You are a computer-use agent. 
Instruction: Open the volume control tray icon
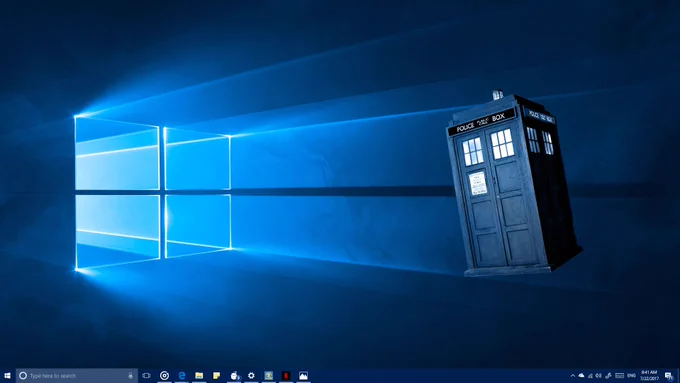(599, 376)
